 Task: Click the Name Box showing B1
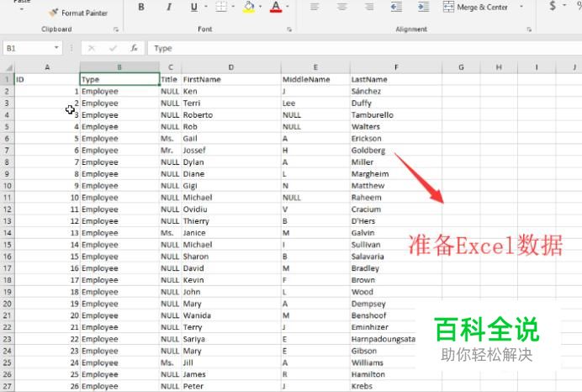[x=28, y=48]
